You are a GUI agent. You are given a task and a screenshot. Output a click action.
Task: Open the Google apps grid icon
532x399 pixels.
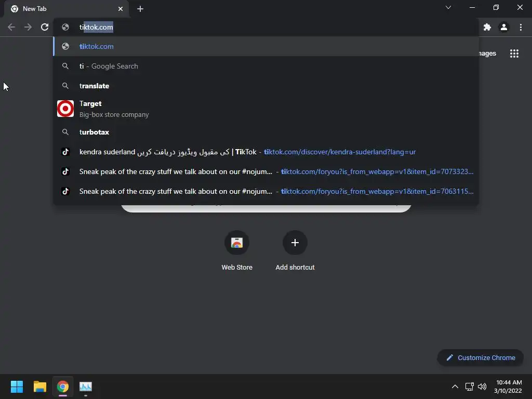coord(514,54)
